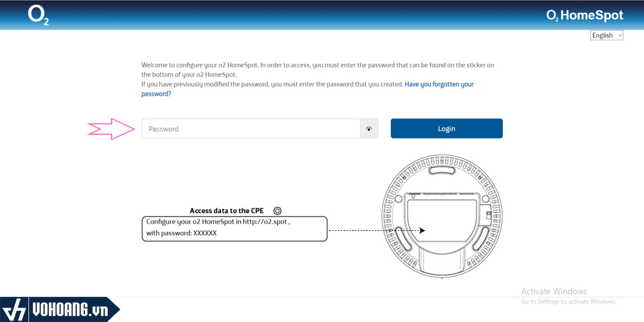Click the 'with password: XXXXXX' line
Image resolution: width=644 pixels, height=322 pixels.
[x=181, y=233]
